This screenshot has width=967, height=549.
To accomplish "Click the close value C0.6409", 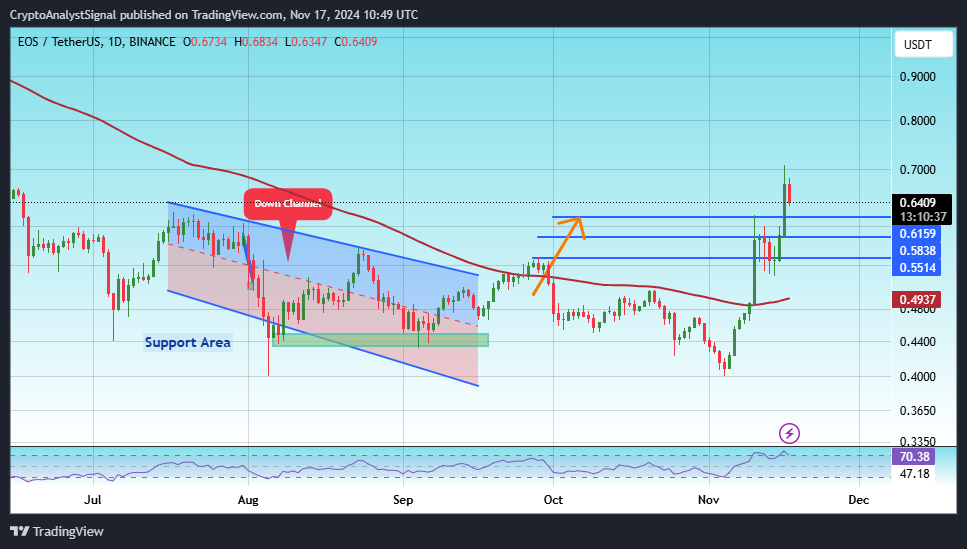I will click(x=355, y=42).
